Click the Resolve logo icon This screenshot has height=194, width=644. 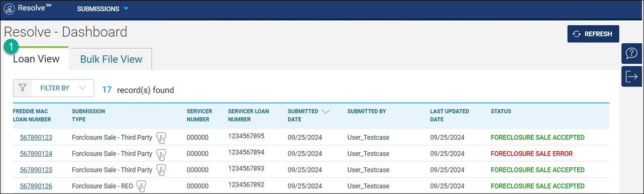point(9,9)
